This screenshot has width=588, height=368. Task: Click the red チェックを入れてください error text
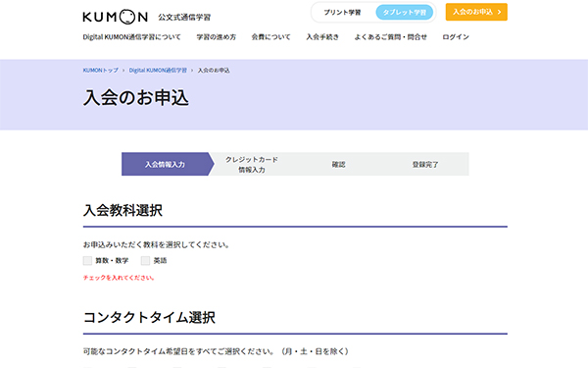pyautogui.click(x=119, y=278)
